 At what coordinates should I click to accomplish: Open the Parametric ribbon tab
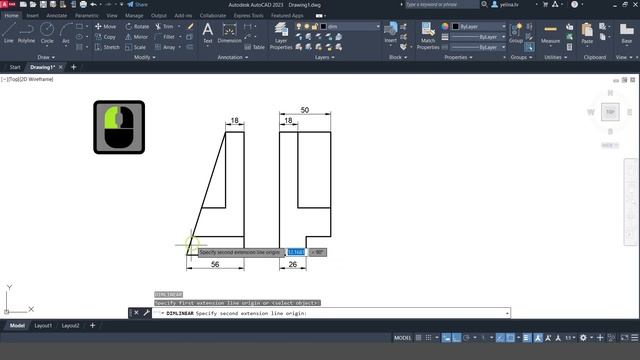coord(87,16)
